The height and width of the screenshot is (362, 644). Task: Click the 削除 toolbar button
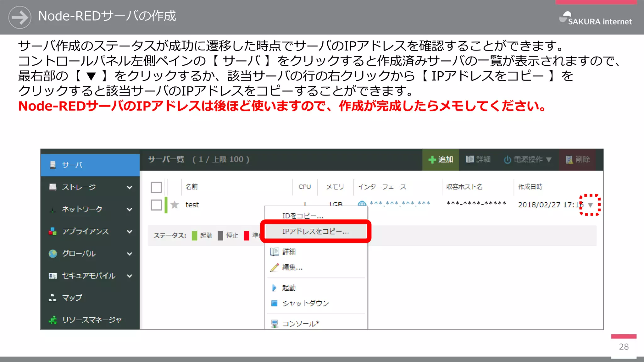click(577, 160)
